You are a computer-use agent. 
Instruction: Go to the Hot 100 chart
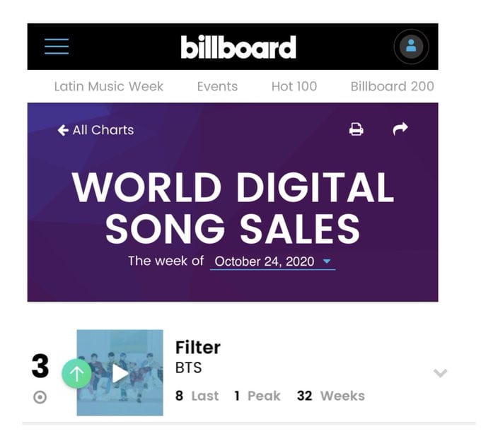pos(294,86)
